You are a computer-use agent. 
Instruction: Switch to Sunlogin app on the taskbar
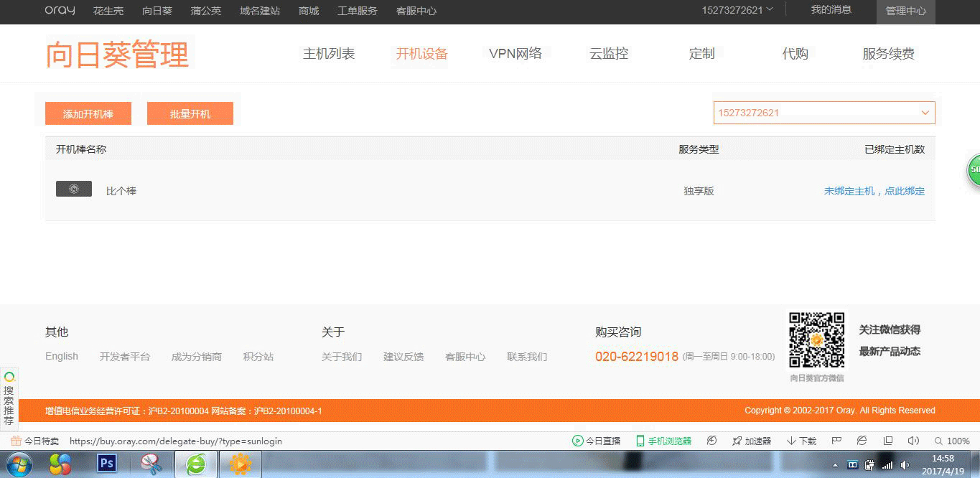[240, 465]
